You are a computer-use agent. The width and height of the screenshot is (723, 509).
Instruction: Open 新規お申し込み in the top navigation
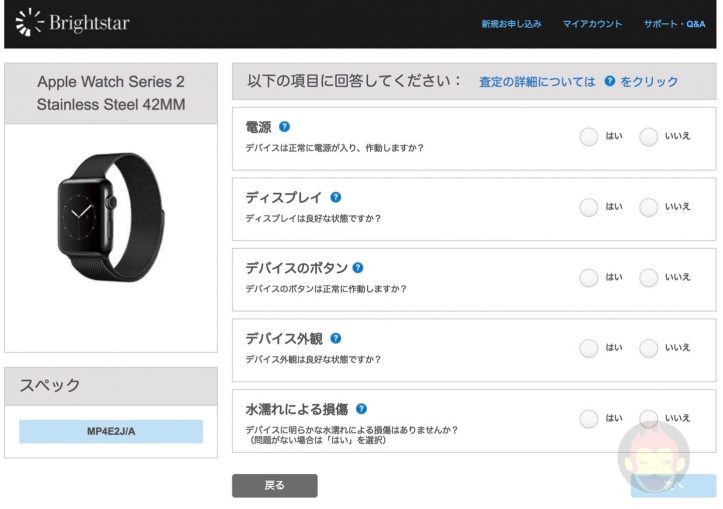pyautogui.click(x=511, y=24)
